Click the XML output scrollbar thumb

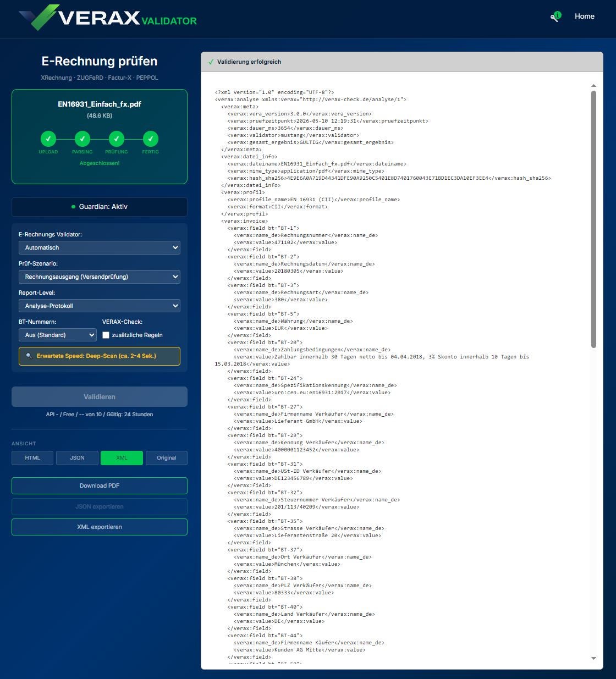(593, 219)
